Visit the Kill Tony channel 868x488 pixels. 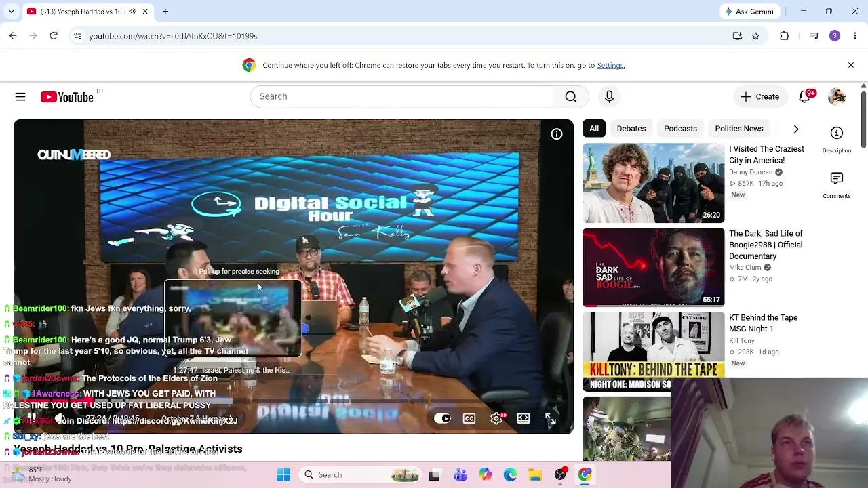(x=742, y=340)
